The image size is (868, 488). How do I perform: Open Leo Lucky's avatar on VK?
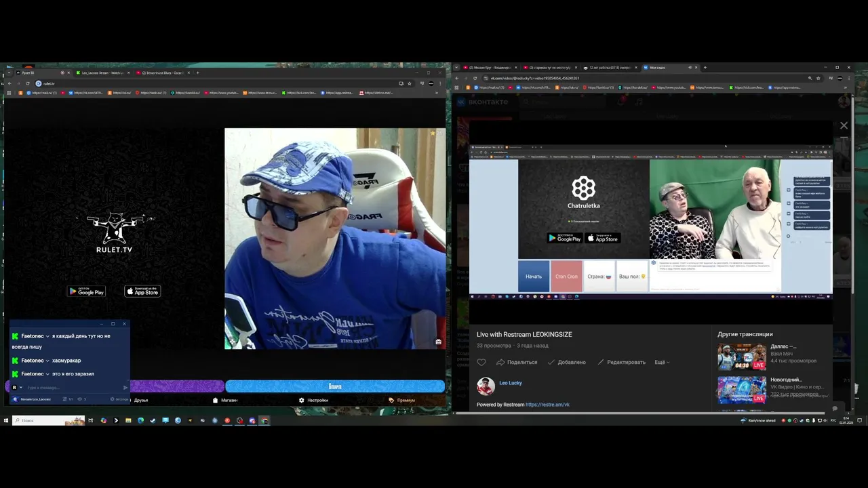point(486,386)
